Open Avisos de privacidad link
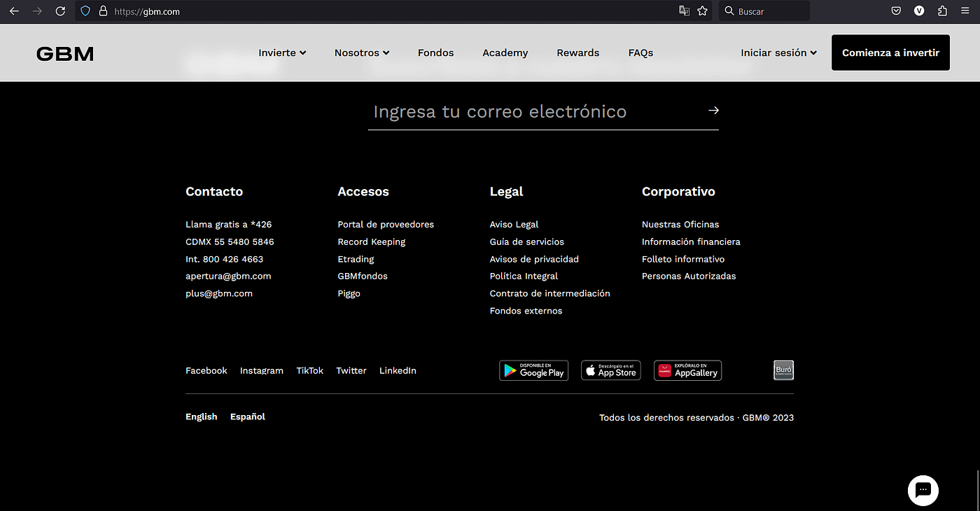Viewport: 980px width, 511px height. (534, 259)
